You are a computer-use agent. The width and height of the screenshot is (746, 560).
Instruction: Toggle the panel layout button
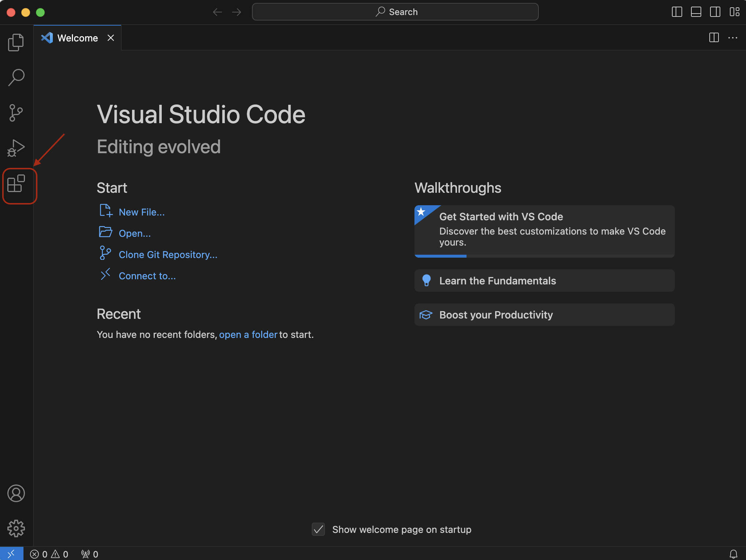696,12
